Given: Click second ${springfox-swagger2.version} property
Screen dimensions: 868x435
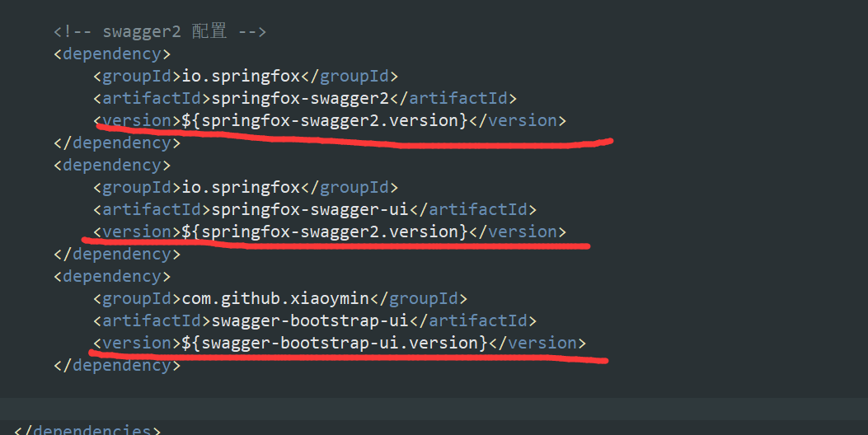Looking at the screenshot, I should pyautogui.click(x=325, y=232).
